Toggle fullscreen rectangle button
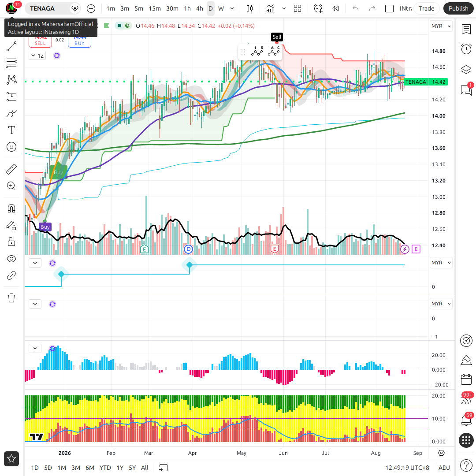This screenshot has height=476, width=476. 389,8
